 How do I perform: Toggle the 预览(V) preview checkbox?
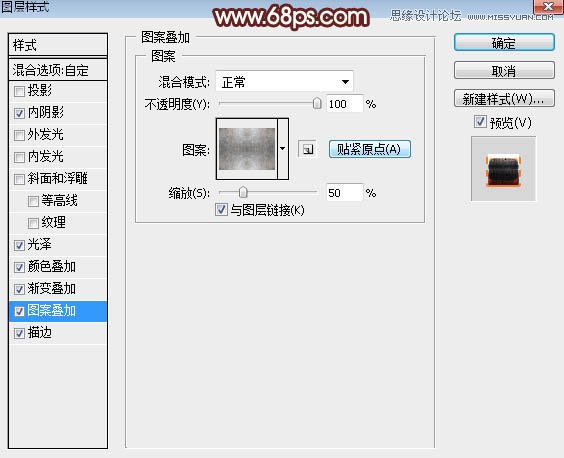480,122
